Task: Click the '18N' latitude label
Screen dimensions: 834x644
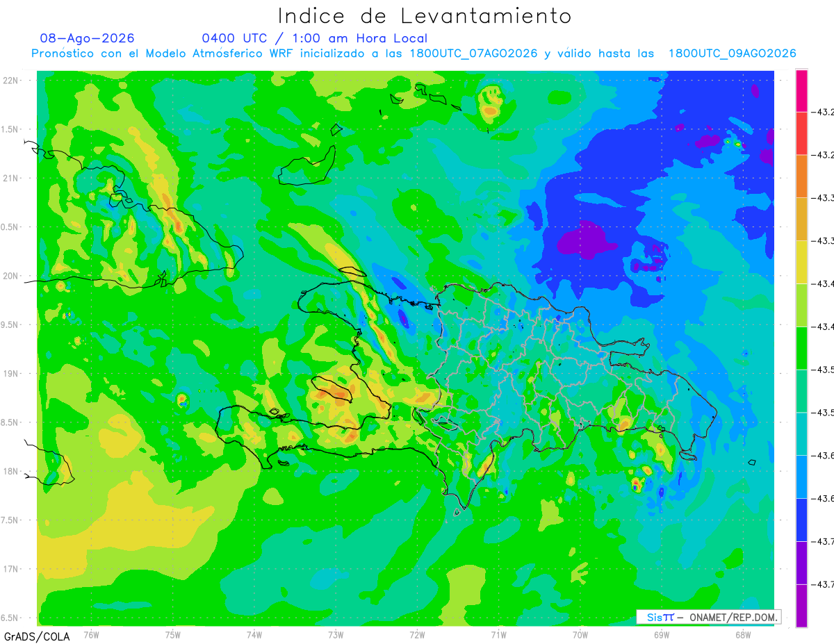Action: (11, 471)
